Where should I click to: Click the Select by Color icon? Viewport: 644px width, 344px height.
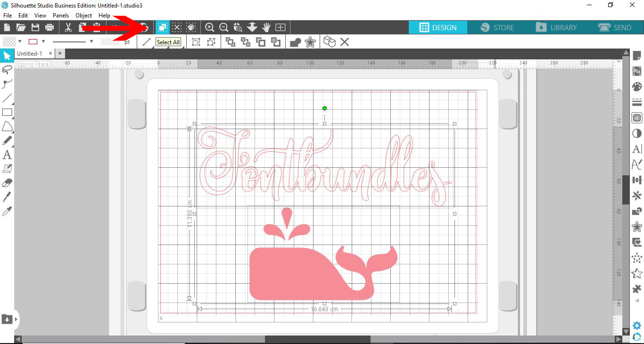click(x=191, y=27)
